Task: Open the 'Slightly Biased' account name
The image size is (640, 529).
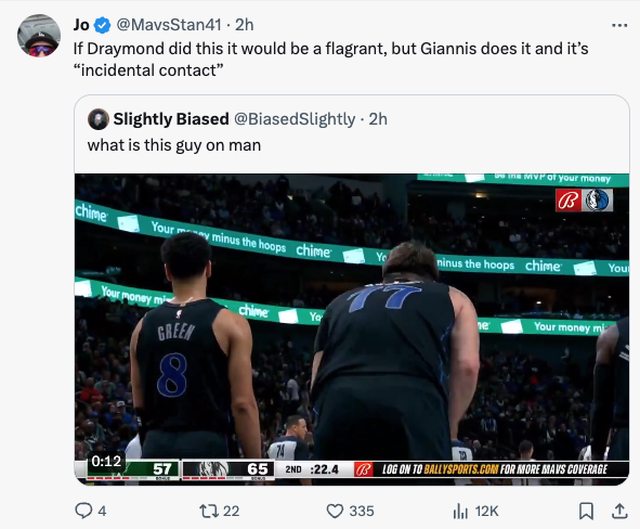Action: (x=170, y=119)
